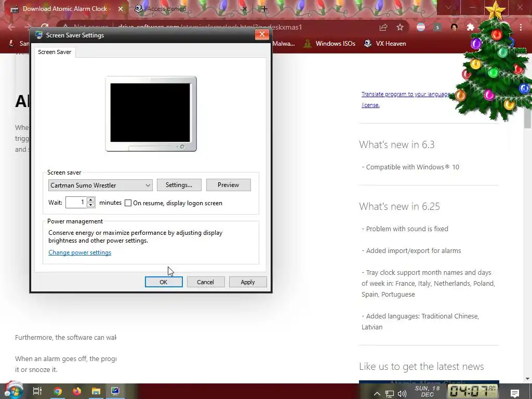The width and height of the screenshot is (532, 399).
Task: Click the Screen Saver Settings taskbar icon
Action: coord(115,391)
